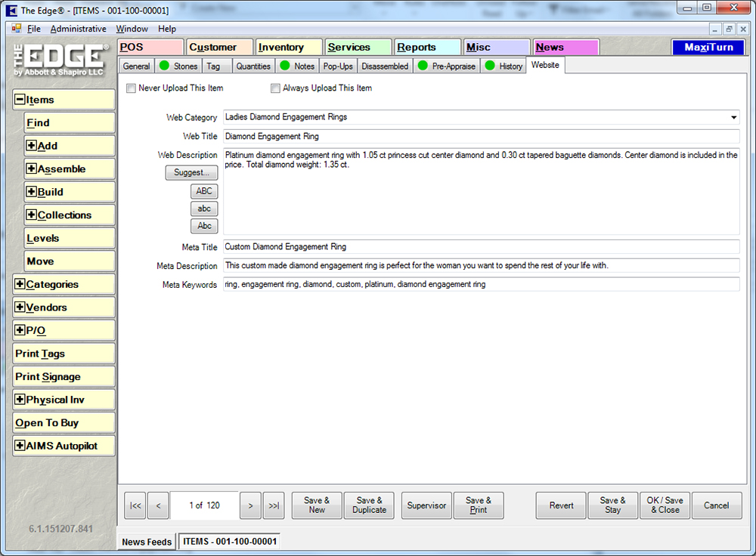Click the Suggest... button
Screen dimensions: 756x556
point(191,172)
